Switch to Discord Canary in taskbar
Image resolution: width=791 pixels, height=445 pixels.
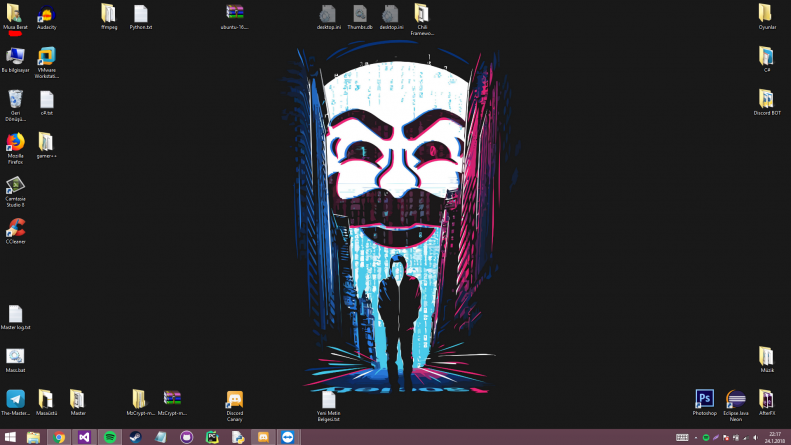coord(263,437)
